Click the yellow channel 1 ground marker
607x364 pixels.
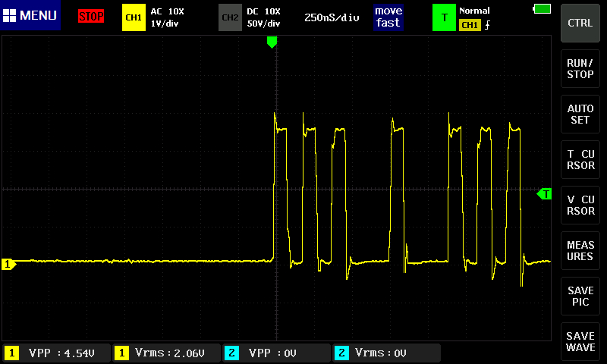9,264
